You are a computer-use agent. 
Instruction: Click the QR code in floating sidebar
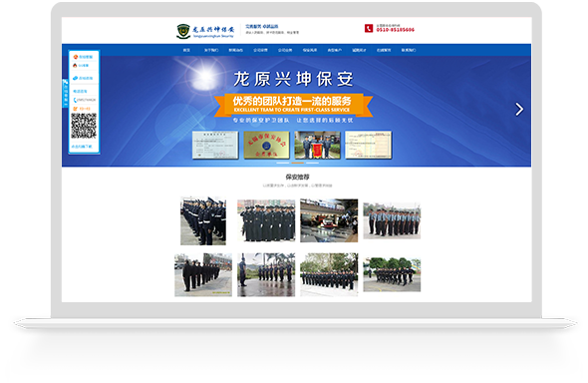[x=84, y=126]
